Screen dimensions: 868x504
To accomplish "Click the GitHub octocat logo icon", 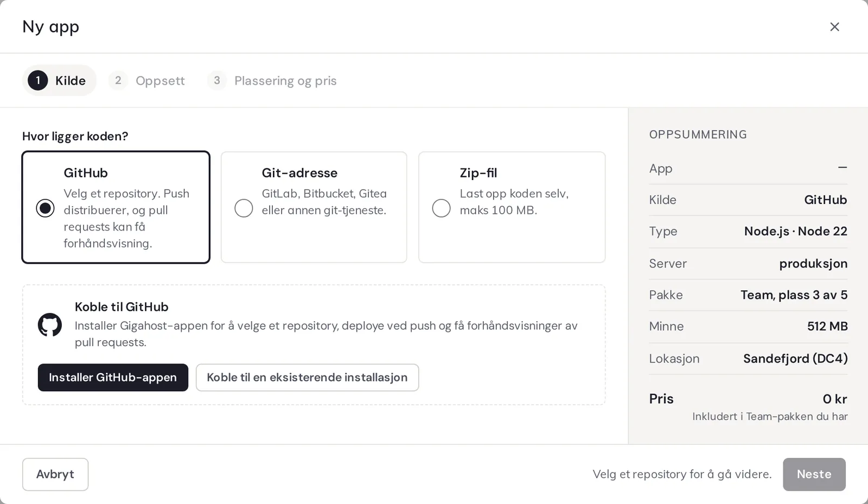I will tap(50, 324).
